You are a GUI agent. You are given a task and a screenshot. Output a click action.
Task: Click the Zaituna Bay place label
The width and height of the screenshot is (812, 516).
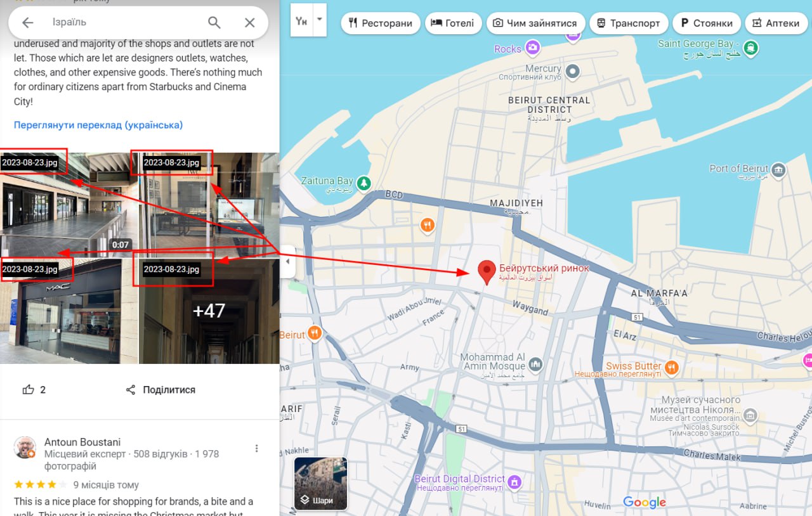pyautogui.click(x=327, y=181)
